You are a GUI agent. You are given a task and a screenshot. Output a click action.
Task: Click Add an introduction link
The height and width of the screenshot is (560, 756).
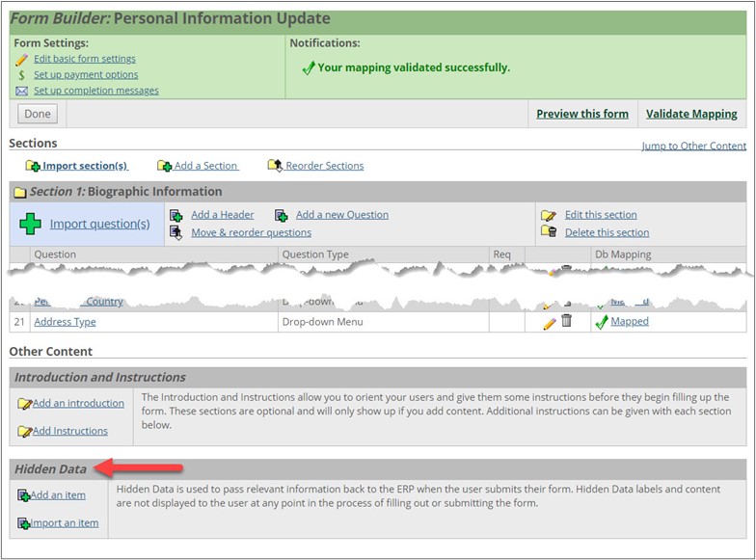(77, 403)
